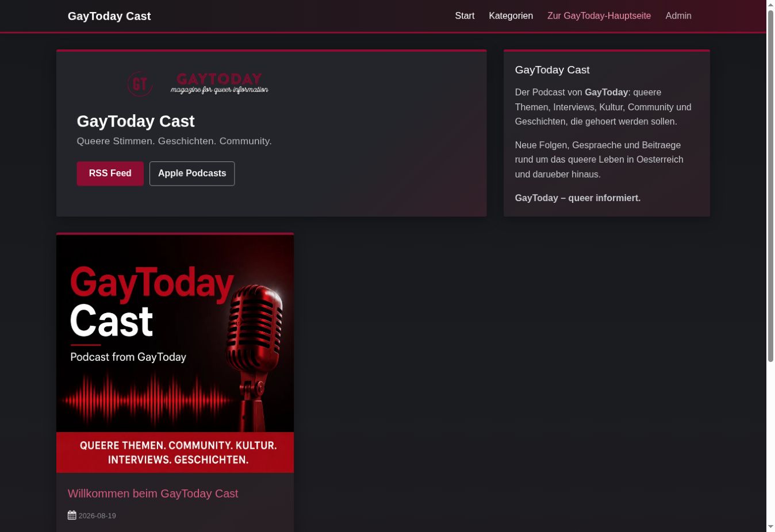775x532 pixels.
Task: Click the round GT logo icon
Action: [140, 84]
